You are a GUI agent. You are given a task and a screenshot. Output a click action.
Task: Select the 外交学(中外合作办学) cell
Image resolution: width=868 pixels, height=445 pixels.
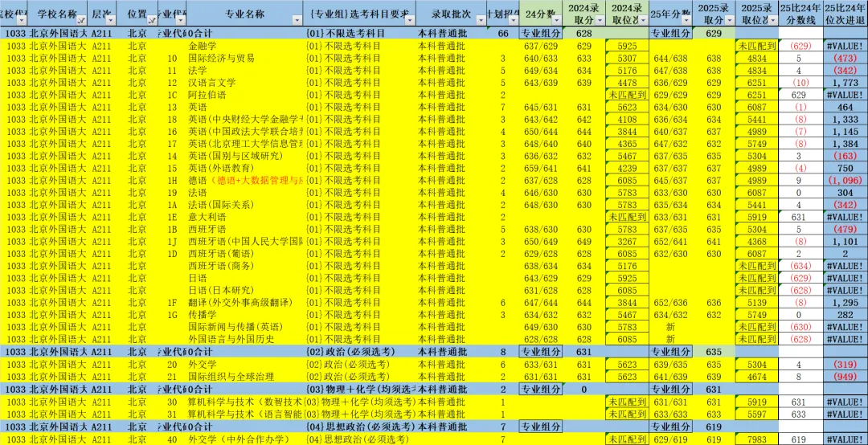pos(244,439)
